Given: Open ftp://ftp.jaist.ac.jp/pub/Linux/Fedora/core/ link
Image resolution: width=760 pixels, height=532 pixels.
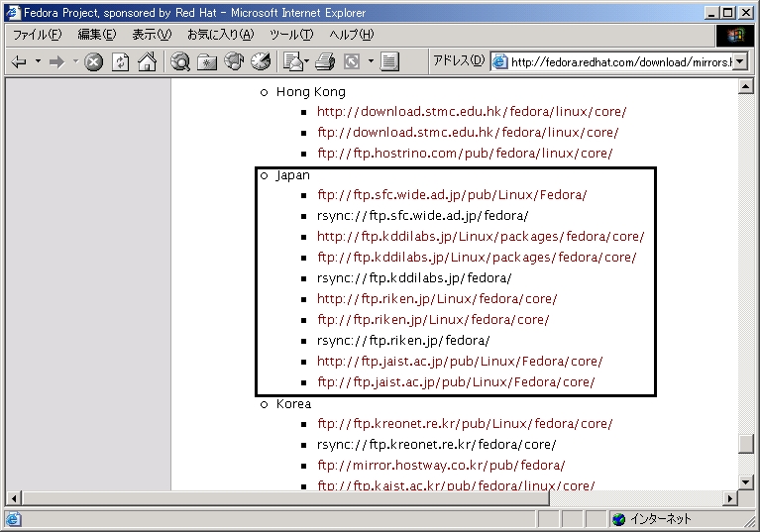Looking at the screenshot, I should [x=456, y=382].
